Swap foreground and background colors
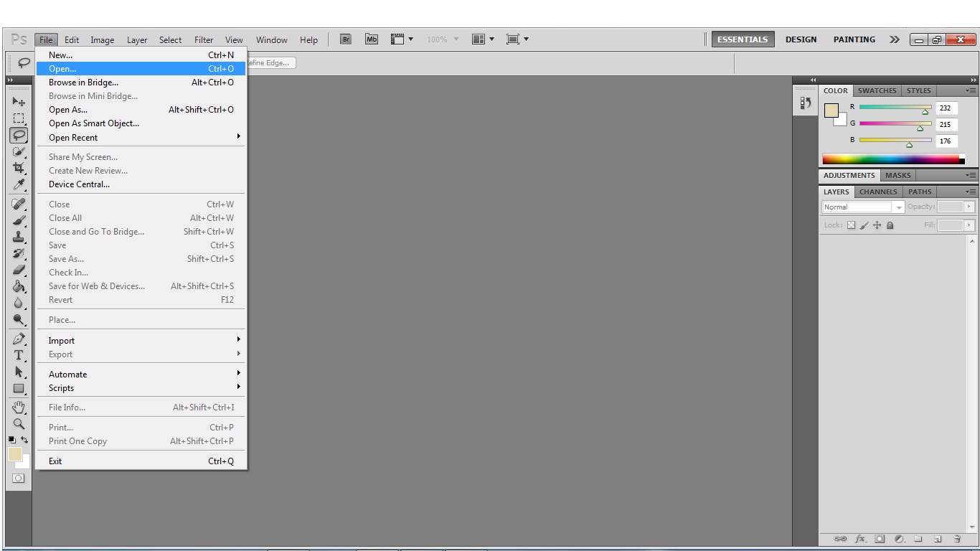 pyautogui.click(x=25, y=440)
